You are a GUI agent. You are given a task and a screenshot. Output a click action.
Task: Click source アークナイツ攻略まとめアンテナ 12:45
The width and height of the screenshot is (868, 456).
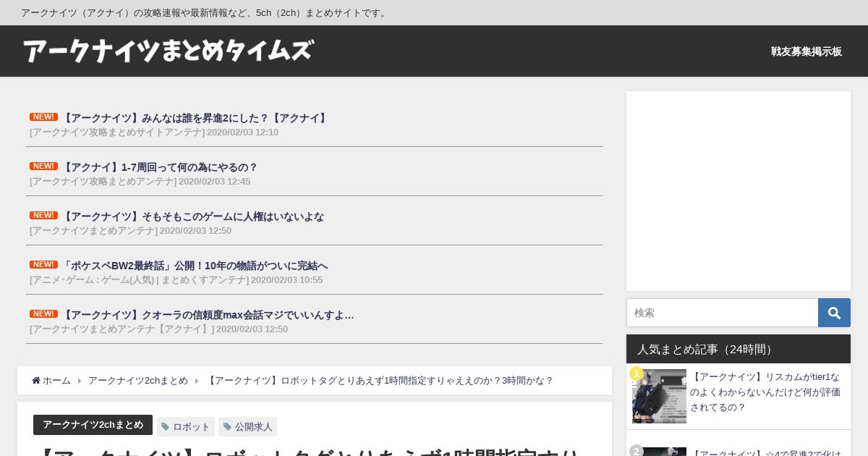point(140,182)
